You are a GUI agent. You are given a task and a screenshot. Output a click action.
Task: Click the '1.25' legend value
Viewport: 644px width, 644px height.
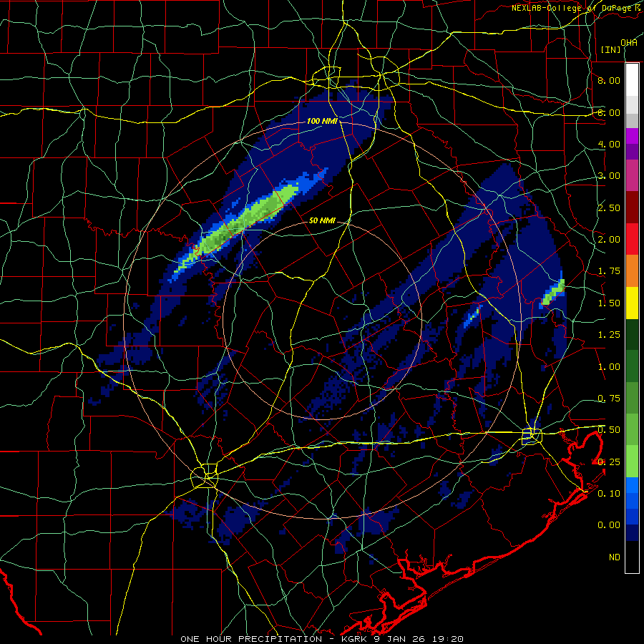(x=609, y=335)
